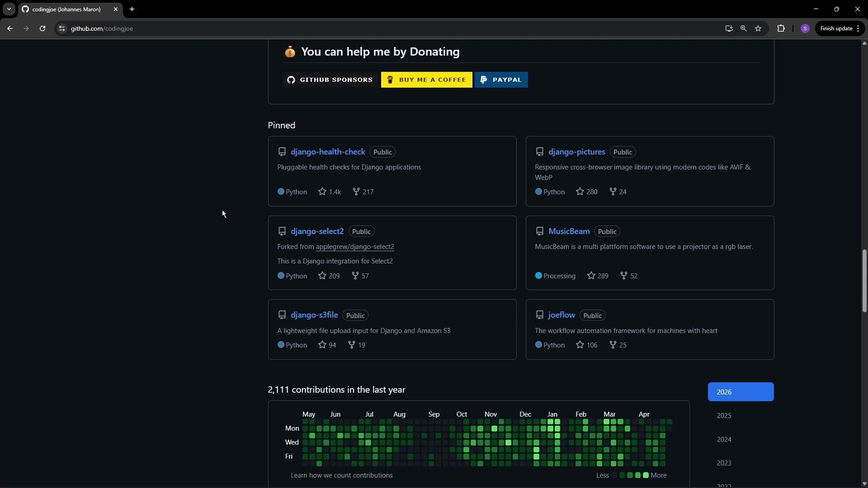Click repo icon beside MusicBeam
The height and width of the screenshot is (488, 868).
click(x=539, y=231)
